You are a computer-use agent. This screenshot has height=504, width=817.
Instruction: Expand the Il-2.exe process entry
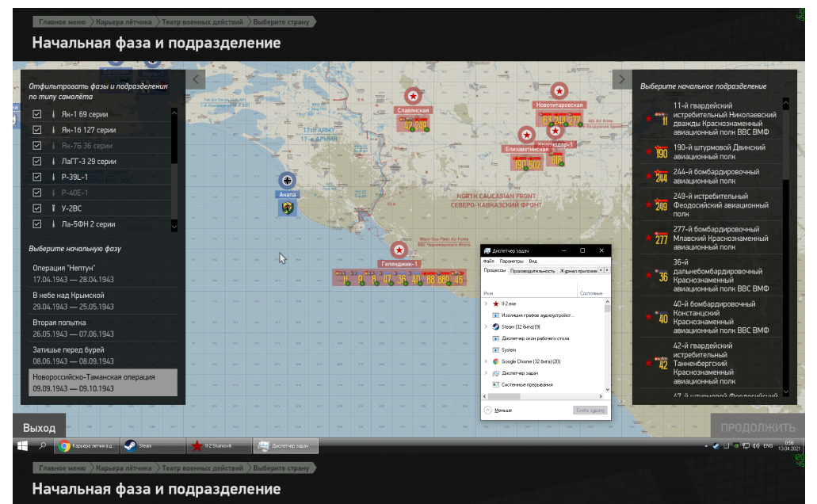click(486, 304)
